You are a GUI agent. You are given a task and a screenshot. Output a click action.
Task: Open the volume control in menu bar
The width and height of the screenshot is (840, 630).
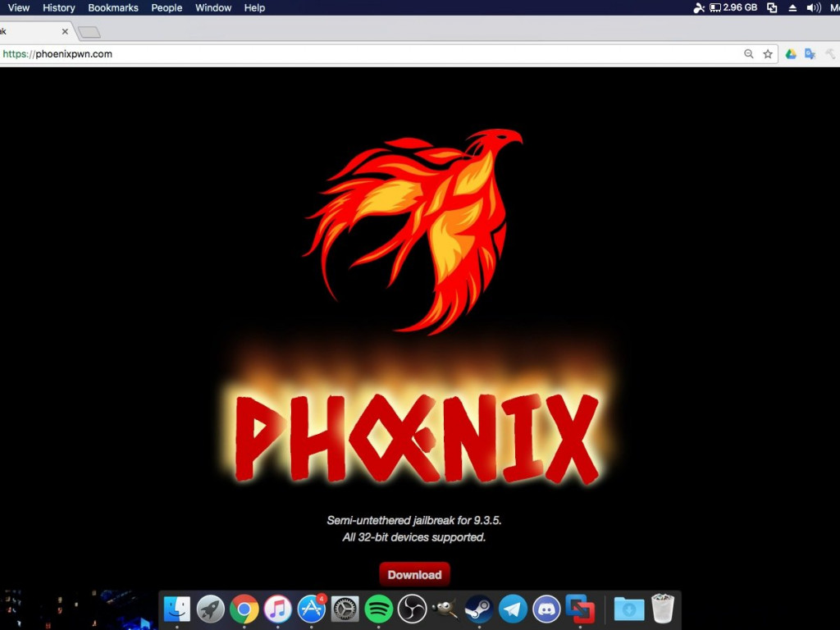(x=814, y=8)
